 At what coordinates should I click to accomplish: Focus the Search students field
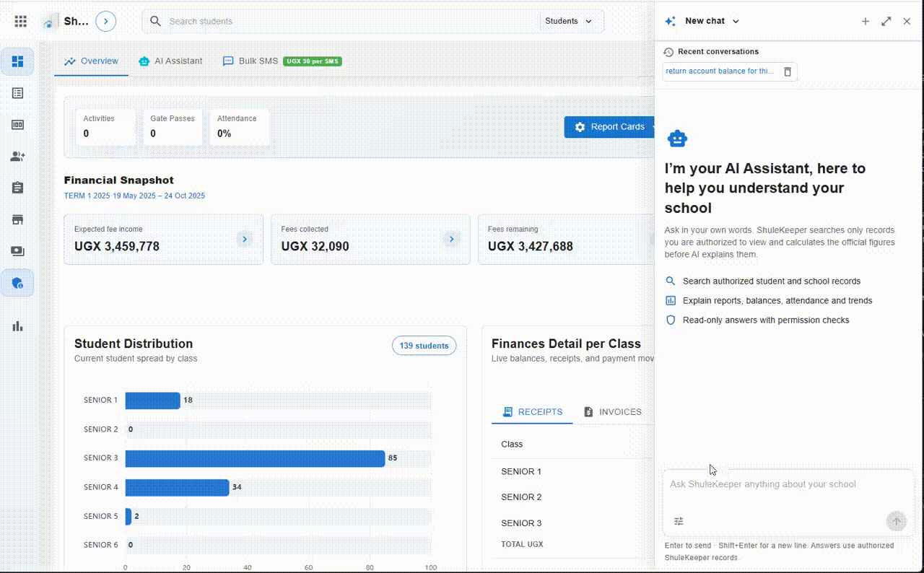pos(352,21)
